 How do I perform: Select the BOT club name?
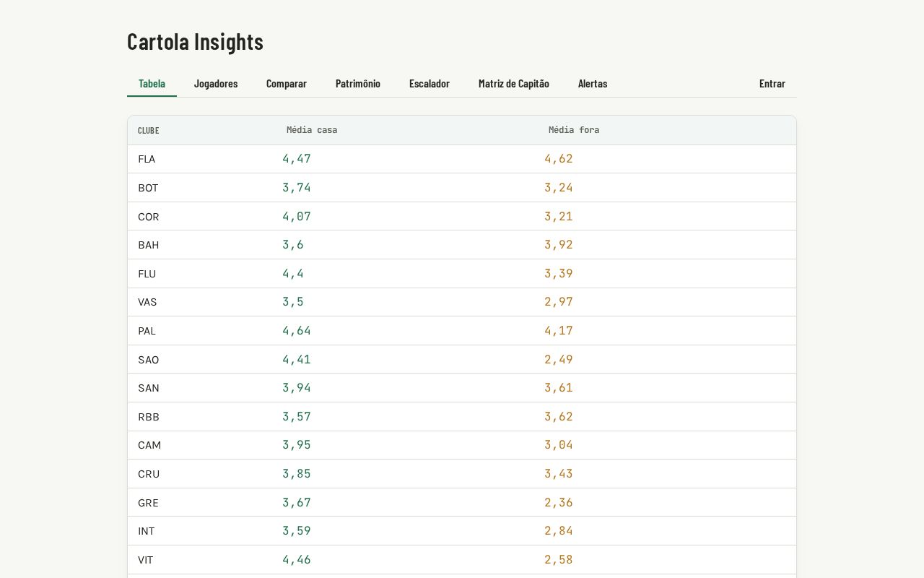(148, 188)
